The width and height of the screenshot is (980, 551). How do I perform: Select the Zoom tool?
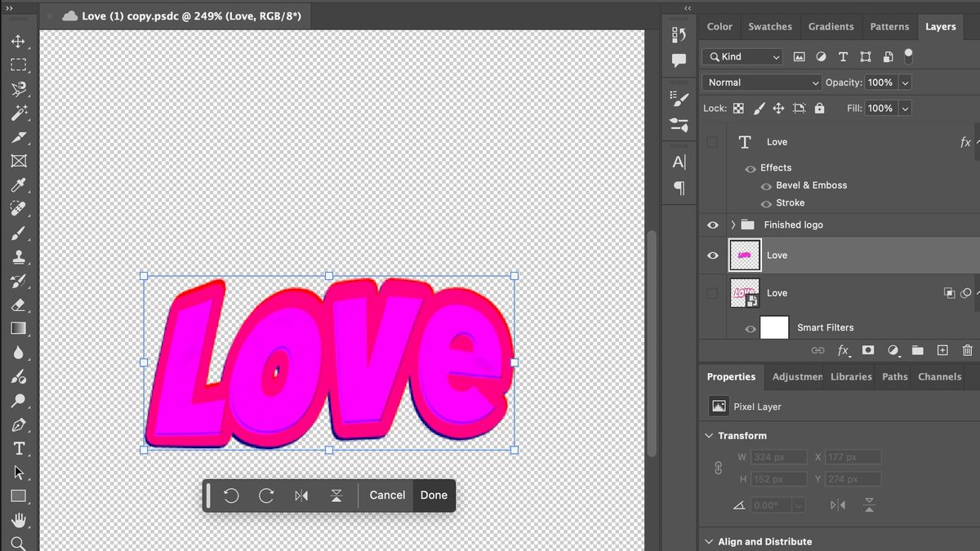pyautogui.click(x=18, y=541)
